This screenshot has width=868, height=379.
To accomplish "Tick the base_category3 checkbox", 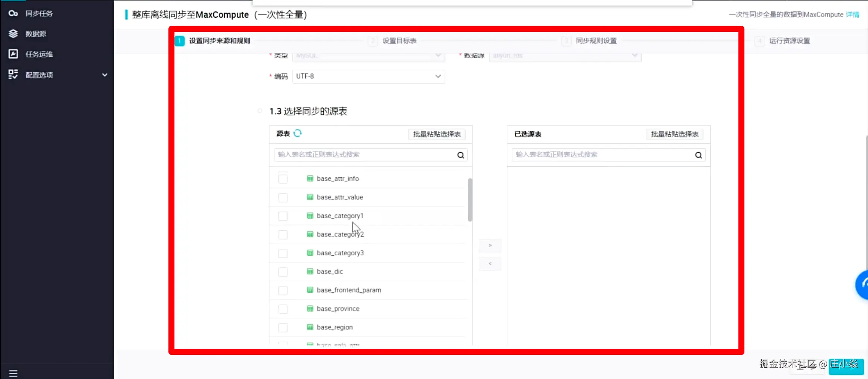I will point(283,253).
